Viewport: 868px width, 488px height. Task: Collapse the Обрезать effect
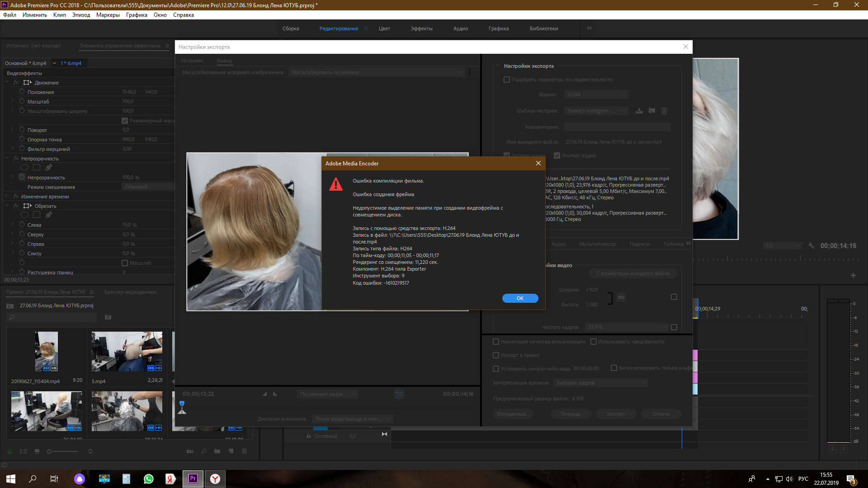point(7,206)
